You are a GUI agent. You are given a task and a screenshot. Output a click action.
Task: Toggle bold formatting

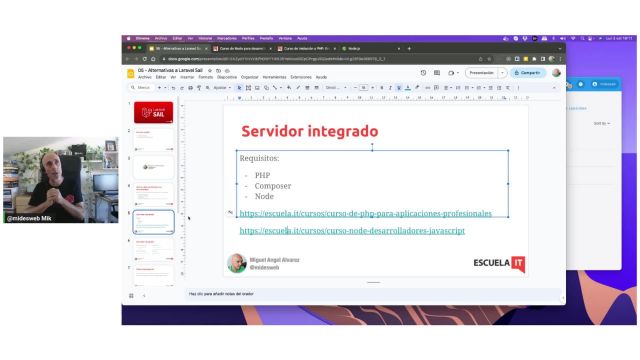(x=382, y=88)
